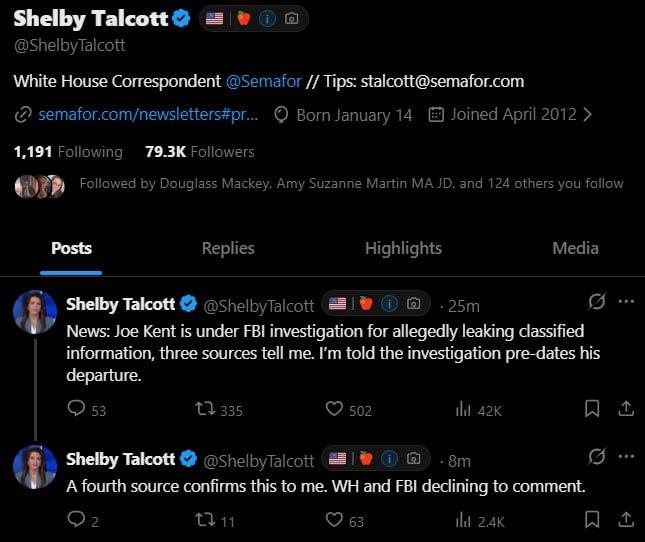Bookmark the fourth source confirmation post
Screen dimensions: 645x542
pos(592,520)
